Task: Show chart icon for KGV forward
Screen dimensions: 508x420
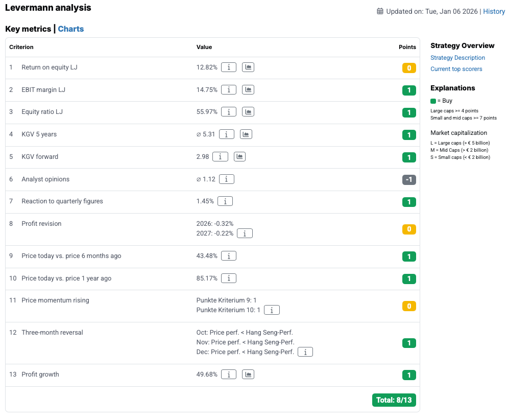Action: pos(239,156)
